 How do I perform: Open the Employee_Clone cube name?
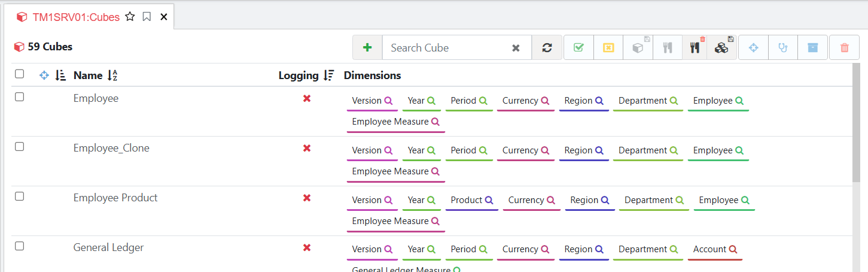click(111, 148)
